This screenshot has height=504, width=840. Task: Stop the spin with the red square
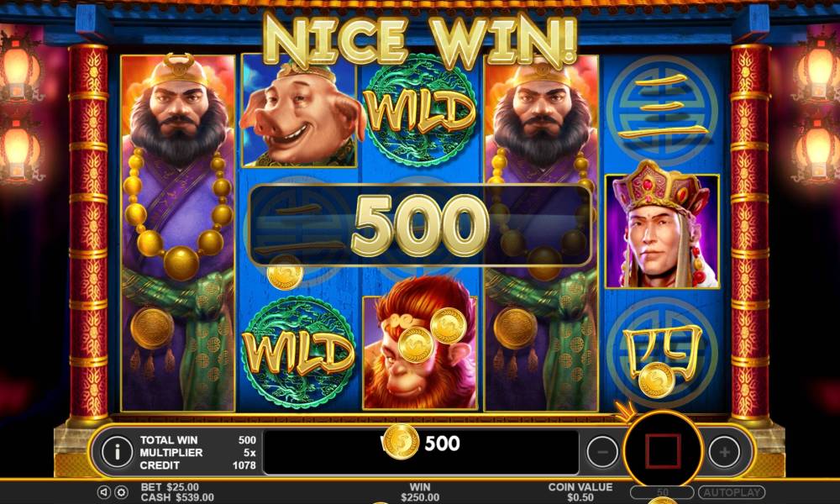(663, 452)
